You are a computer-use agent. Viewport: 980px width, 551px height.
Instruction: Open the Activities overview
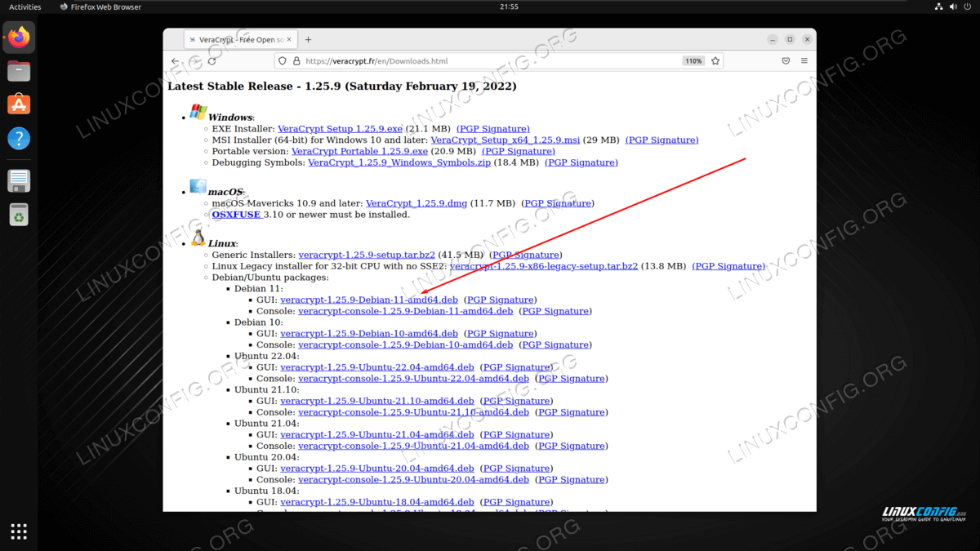tap(25, 7)
